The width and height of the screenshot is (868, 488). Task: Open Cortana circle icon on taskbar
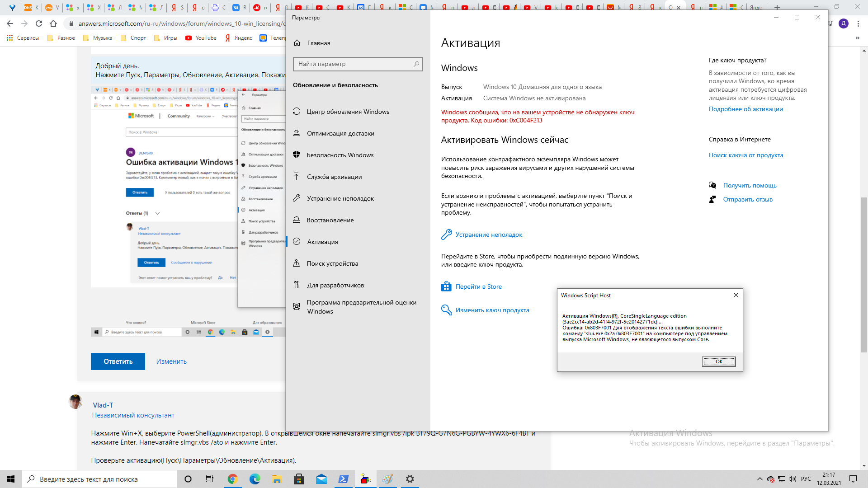click(188, 479)
